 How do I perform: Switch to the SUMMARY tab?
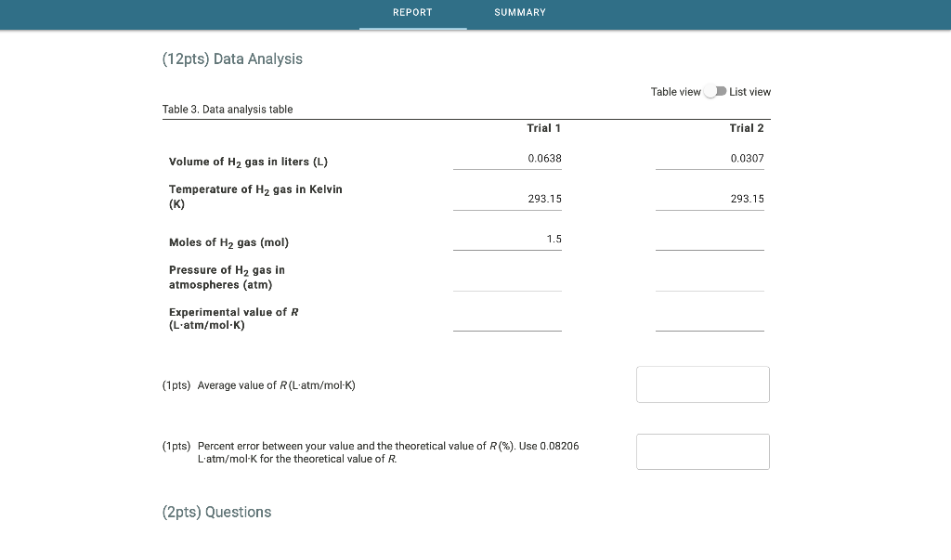(x=520, y=12)
